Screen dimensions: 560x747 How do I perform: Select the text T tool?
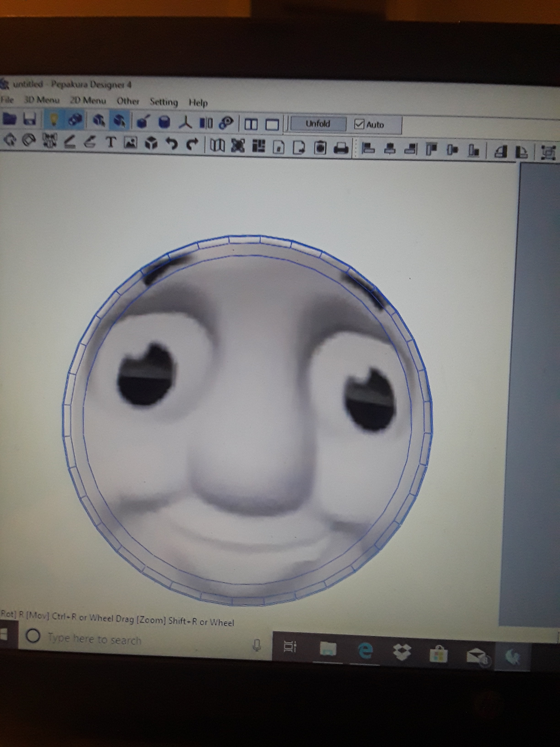111,143
